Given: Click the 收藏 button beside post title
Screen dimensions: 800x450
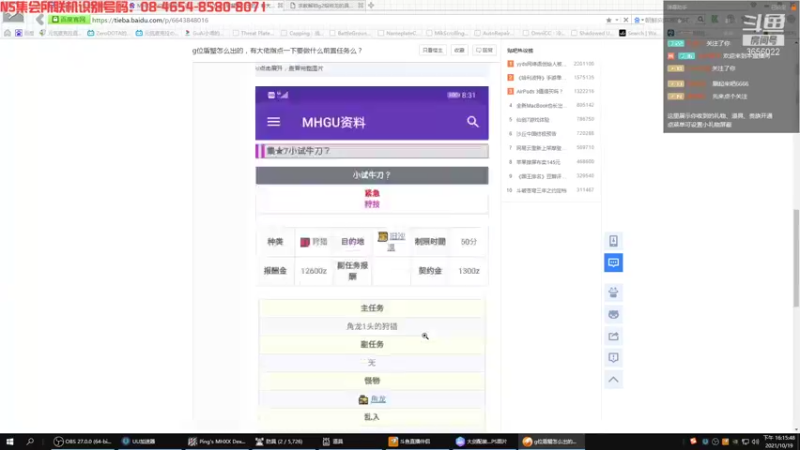Looking at the screenshot, I should (459, 50).
